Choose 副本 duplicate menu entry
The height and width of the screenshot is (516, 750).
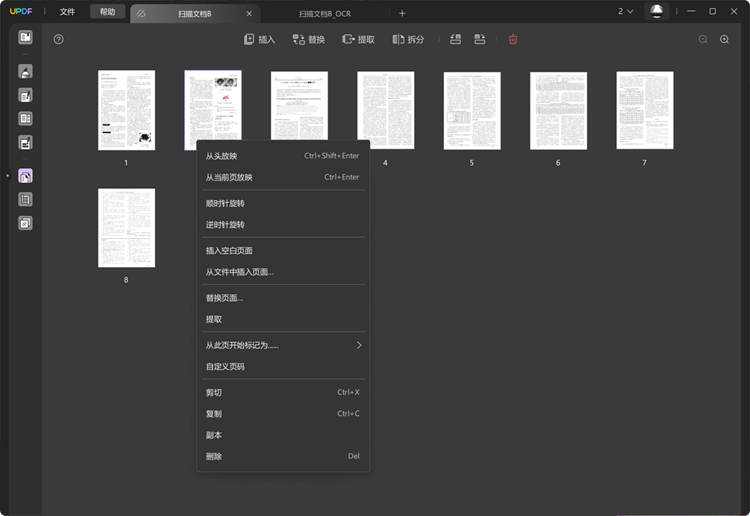click(x=283, y=435)
